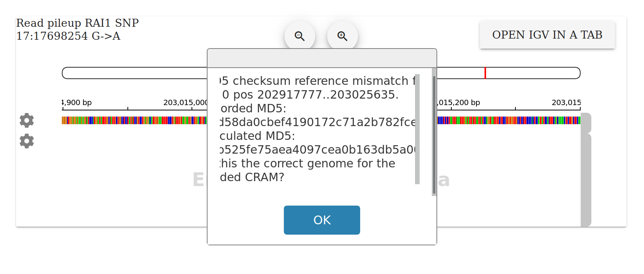Open IGV in a separate tab
The height and width of the screenshot is (274, 644).
click(x=547, y=35)
